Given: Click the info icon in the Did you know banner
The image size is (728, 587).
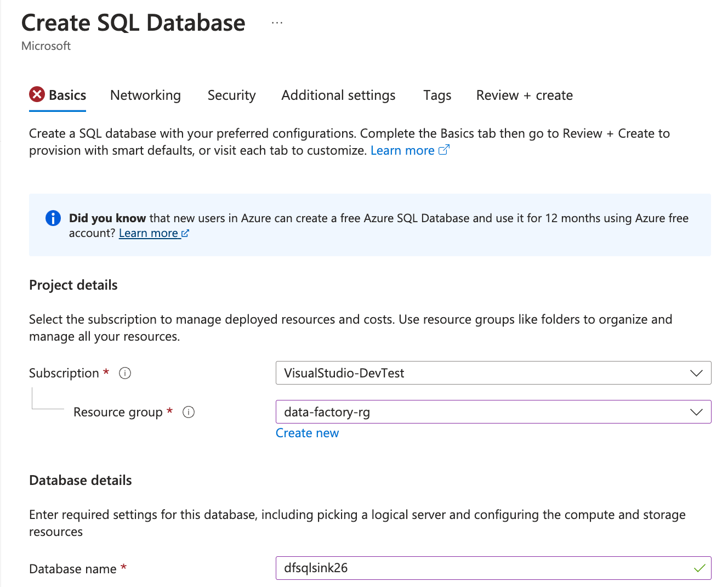Looking at the screenshot, I should click(x=53, y=218).
